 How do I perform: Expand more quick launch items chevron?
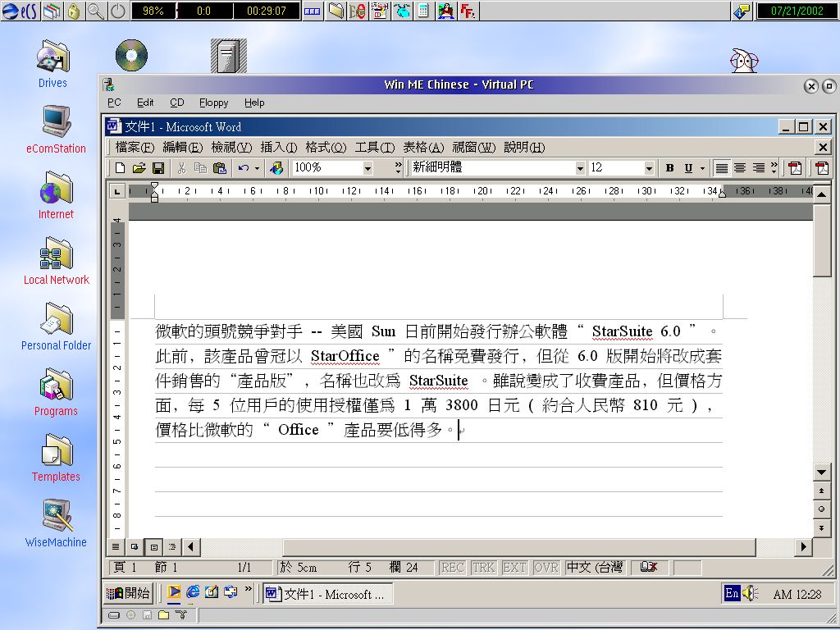[x=248, y=589]
